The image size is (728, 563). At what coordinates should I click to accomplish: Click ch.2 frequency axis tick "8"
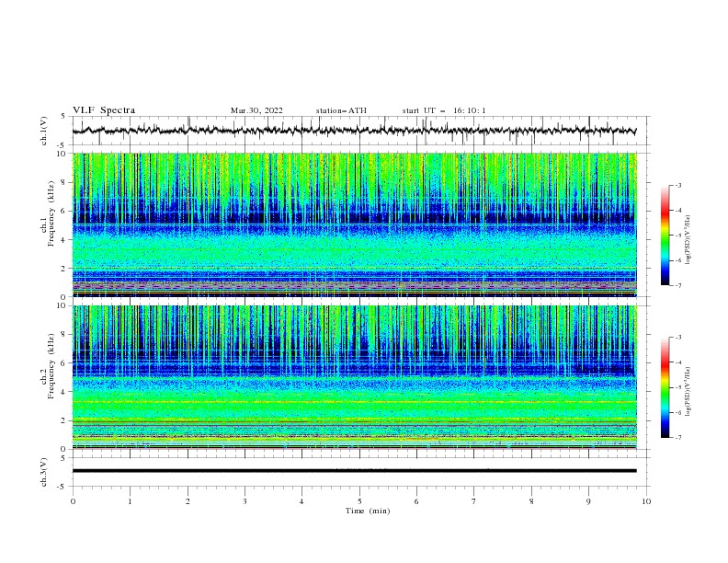coord(65,335)
